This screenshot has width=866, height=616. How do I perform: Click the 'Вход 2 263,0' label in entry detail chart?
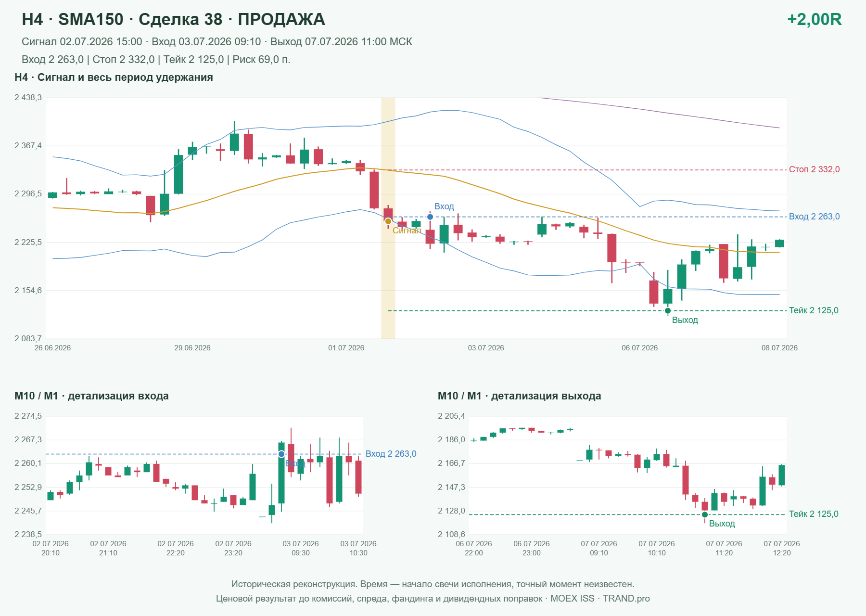click(391, 454)
